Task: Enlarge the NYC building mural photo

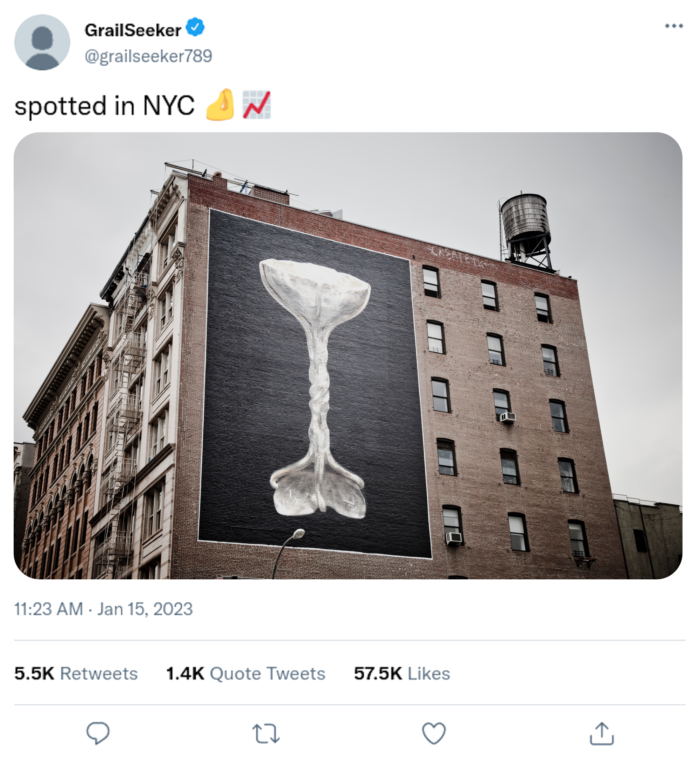Action: click(348, 356)
